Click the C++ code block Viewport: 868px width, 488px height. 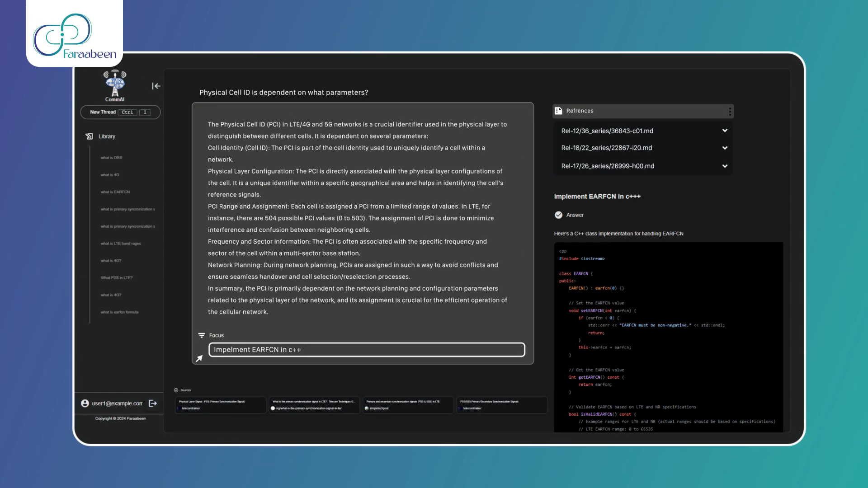coord(668,337)
